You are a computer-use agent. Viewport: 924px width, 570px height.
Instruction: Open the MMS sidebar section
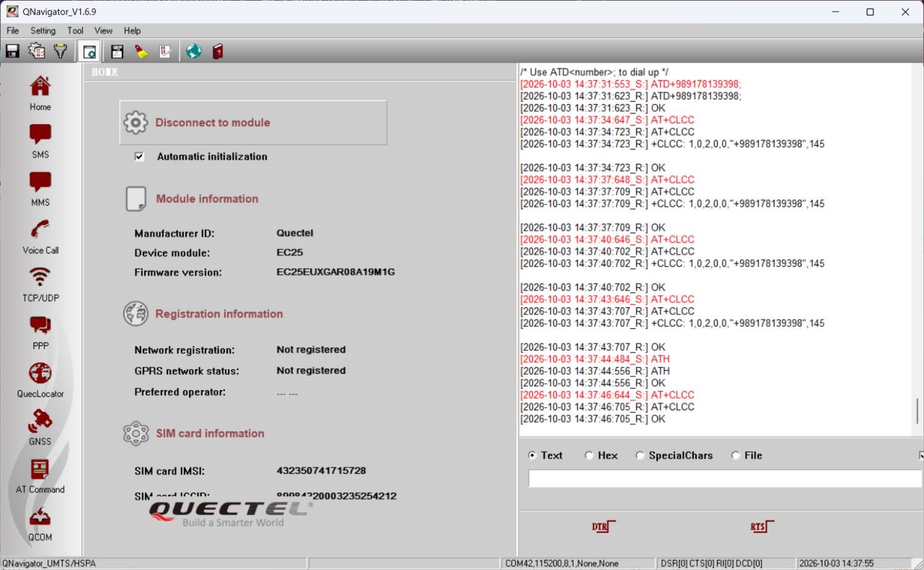point(40,189)
